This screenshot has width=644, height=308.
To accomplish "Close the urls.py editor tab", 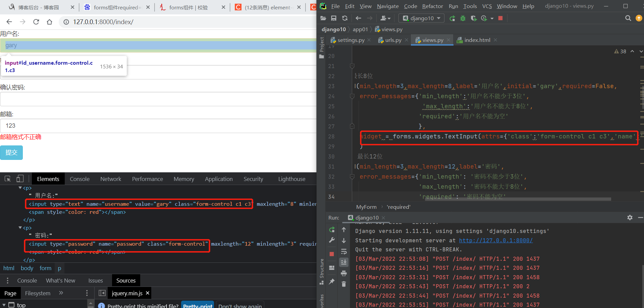I will coord(407,40).
